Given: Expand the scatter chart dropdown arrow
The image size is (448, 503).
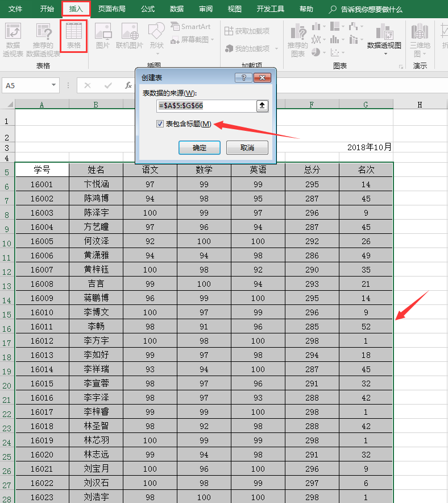Looking at the screenshot, I should 343,52.
